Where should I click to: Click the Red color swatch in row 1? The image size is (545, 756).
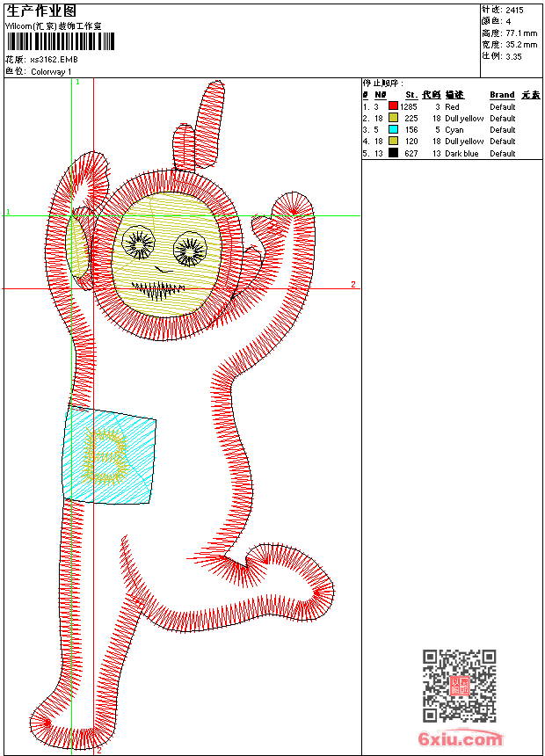394,106
